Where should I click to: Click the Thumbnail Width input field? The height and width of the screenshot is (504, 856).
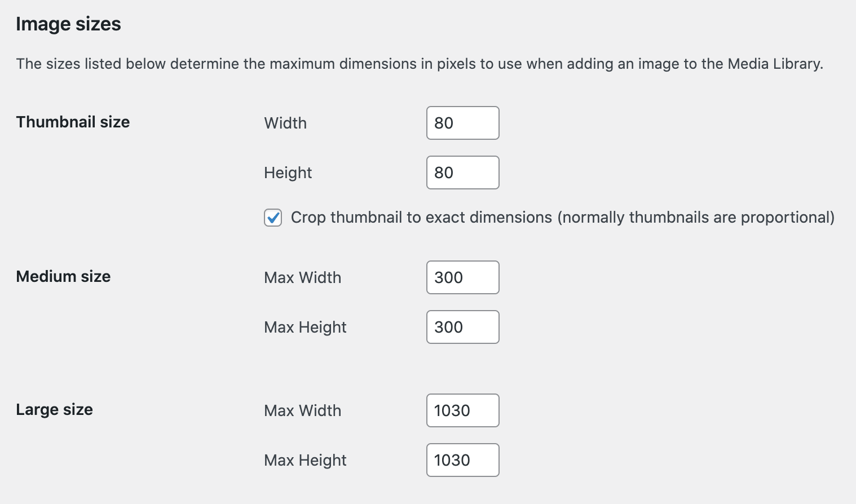[x=462, y=123]
